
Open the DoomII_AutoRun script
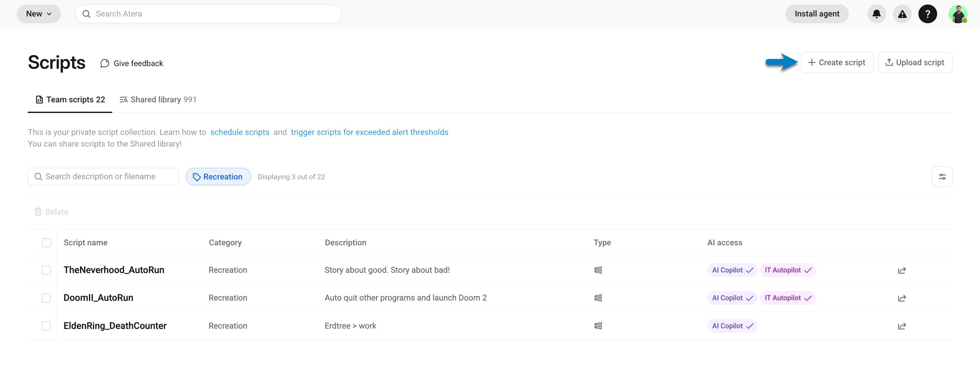point(98,298)
